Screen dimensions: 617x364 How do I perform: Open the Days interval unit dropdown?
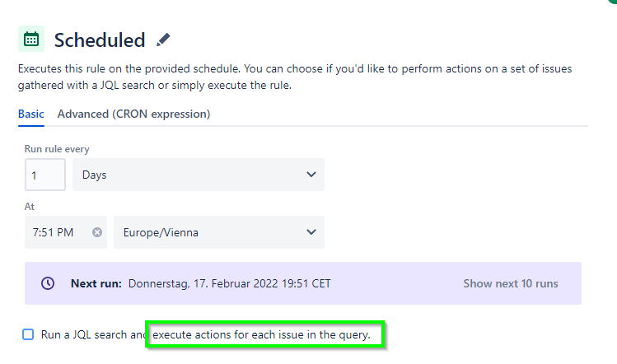198,175
